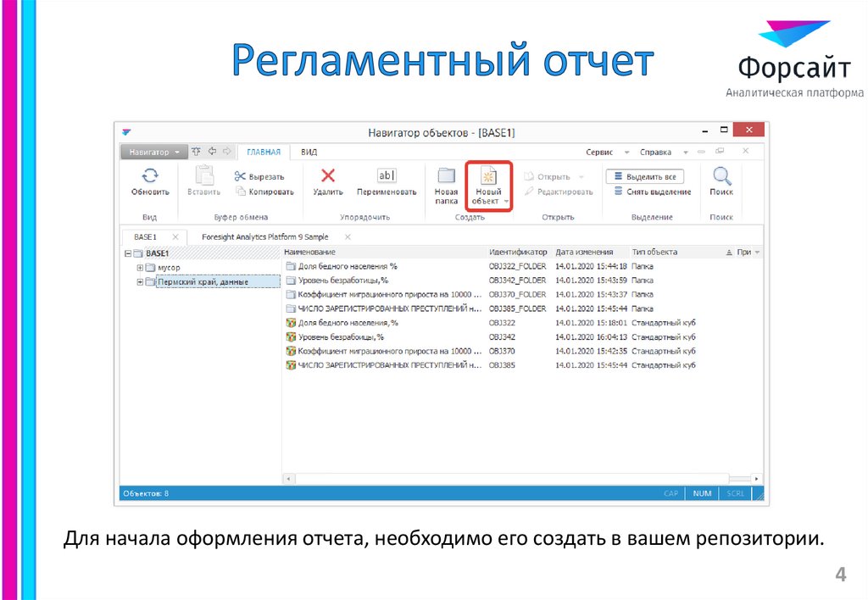This screenshot has width=868, height=600.
Task: Expand the мусор tree node
Action: [x=138, y=267]
